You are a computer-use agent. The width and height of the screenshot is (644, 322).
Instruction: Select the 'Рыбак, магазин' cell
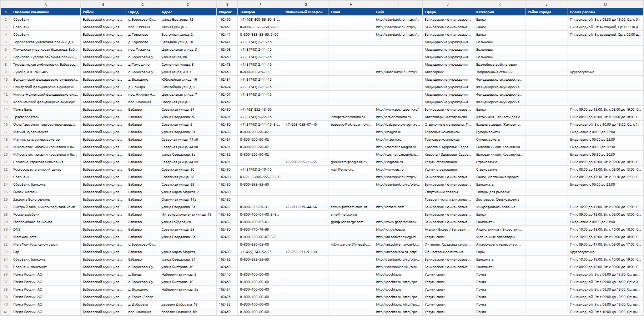click(x=46, y=192)
